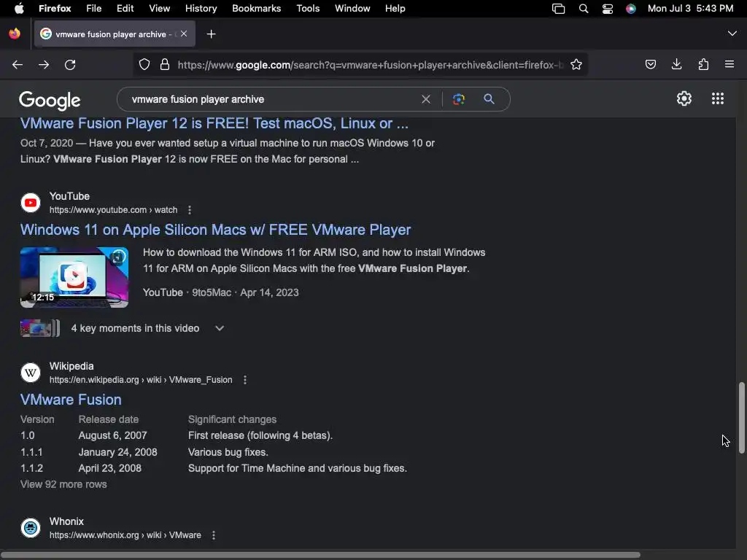Open the more options dots for Wikipedia result
The width and height of the screenshot is (747, 560).
click(245, 380)
